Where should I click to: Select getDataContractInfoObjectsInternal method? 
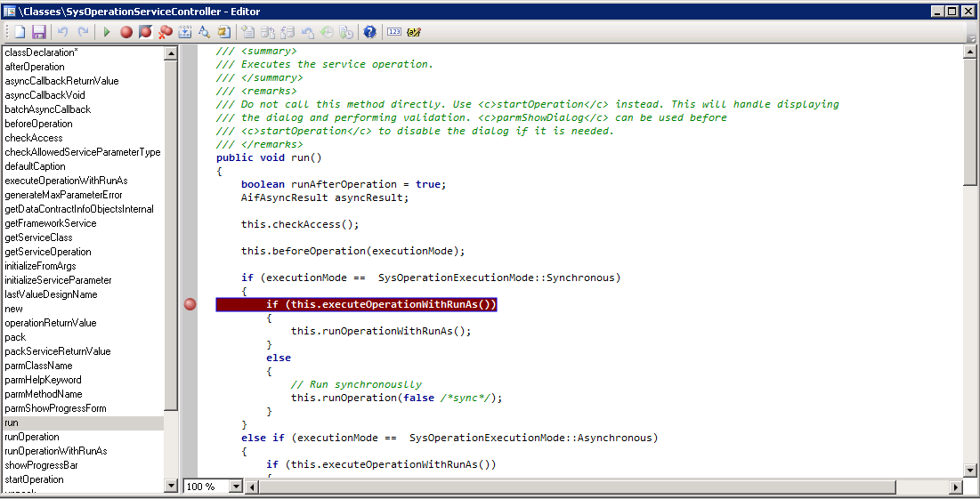[79, 209]
